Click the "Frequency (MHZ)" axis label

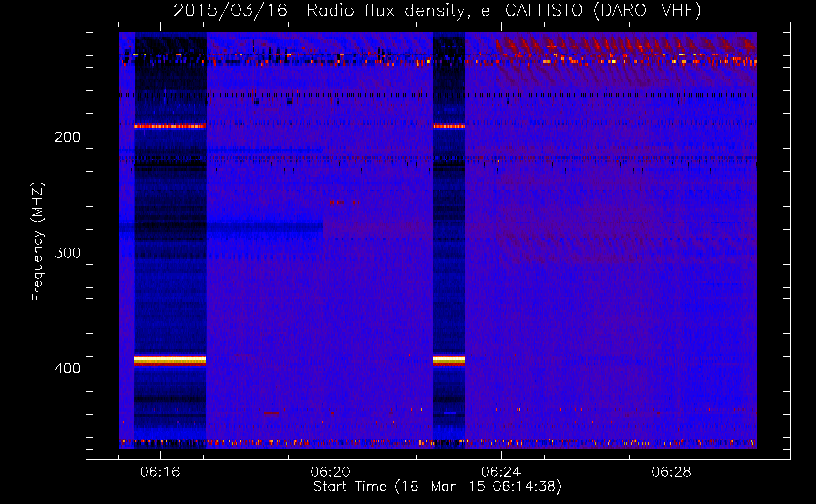[x=38, y=242]
